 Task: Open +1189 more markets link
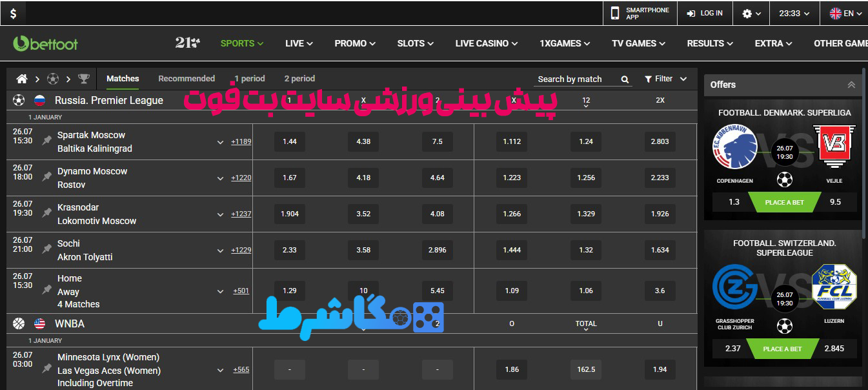coord(241,141)
